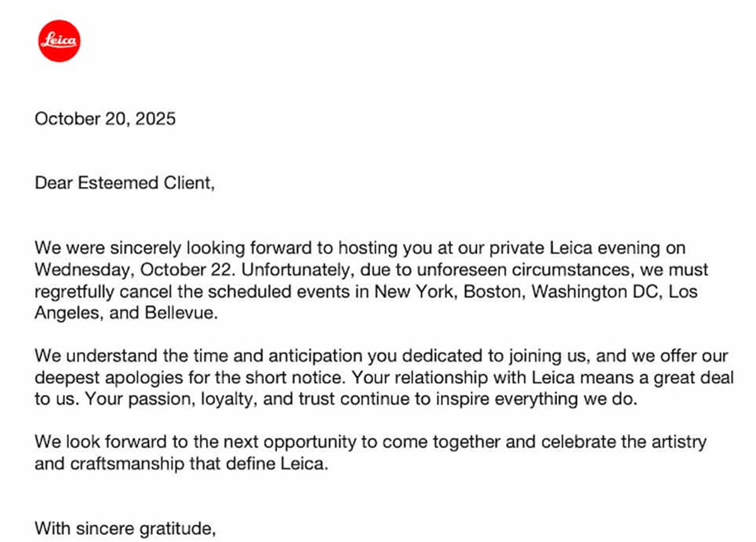
Task: Click the "Dear Esteemed Client" salutation
Action: 125,183
